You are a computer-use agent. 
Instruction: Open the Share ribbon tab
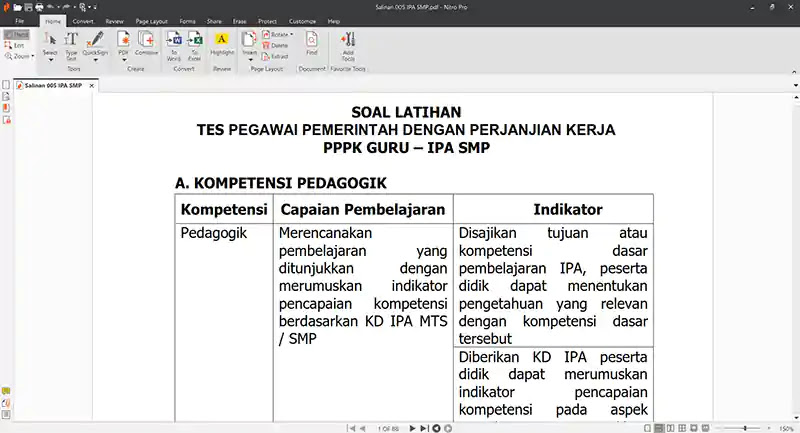coord(214,21)
